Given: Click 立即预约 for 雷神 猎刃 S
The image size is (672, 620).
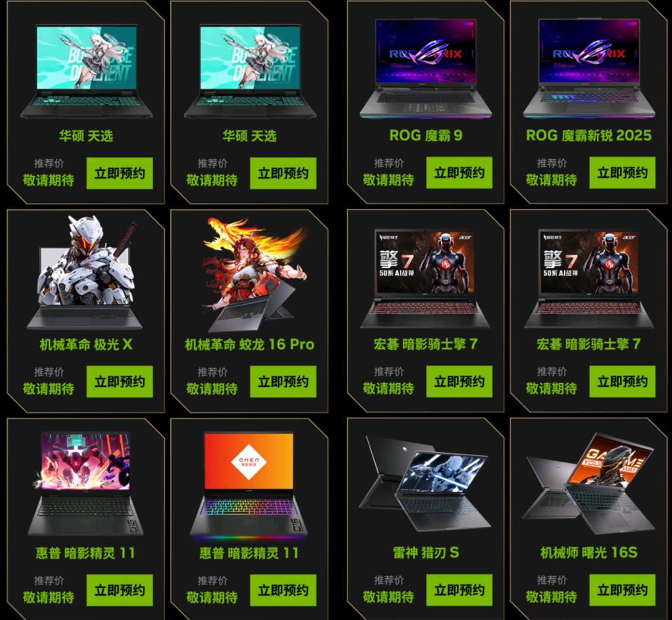Looking at the screenshot, I should [x=459, y=590].
